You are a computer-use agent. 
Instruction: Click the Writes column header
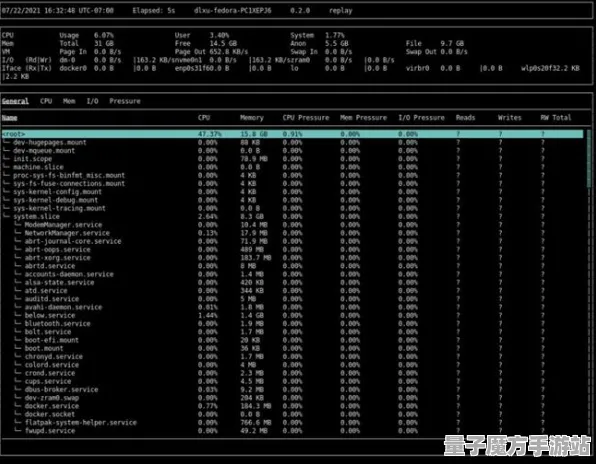[x=510, y=118]
